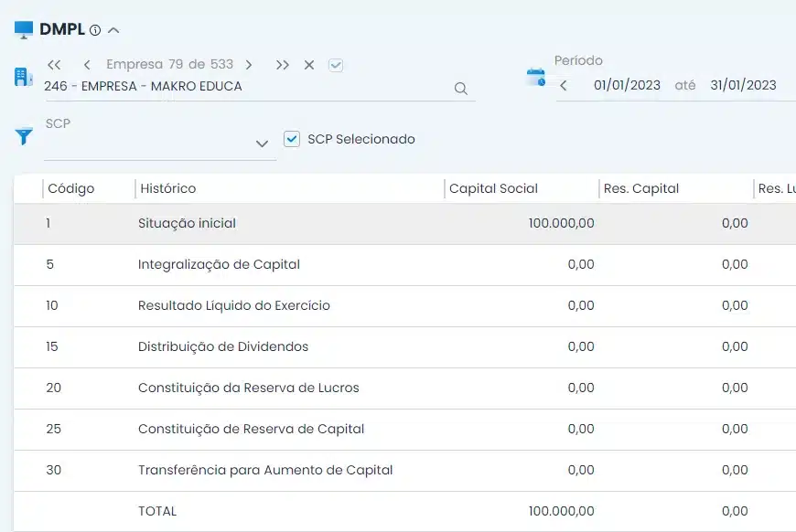Screen dimensions: 796x532
Task: Search companies with magnifier icon
Action: pyautogui.click(x=461, y=89)
